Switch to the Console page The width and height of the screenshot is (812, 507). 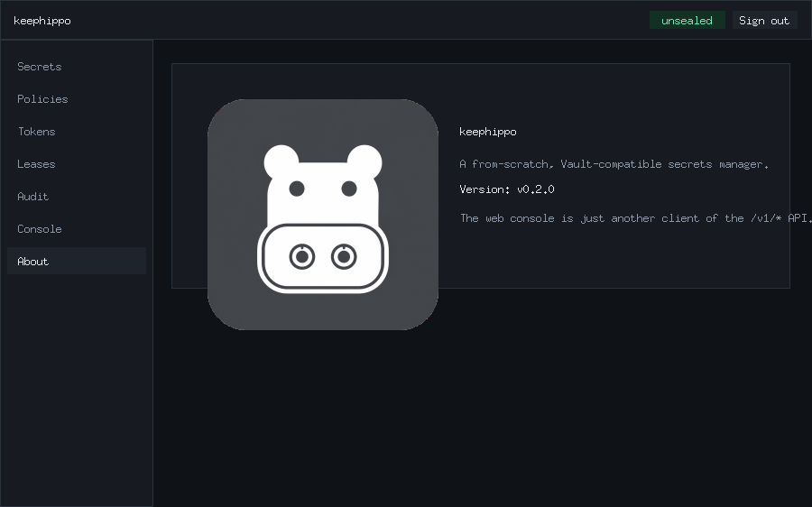77,229
